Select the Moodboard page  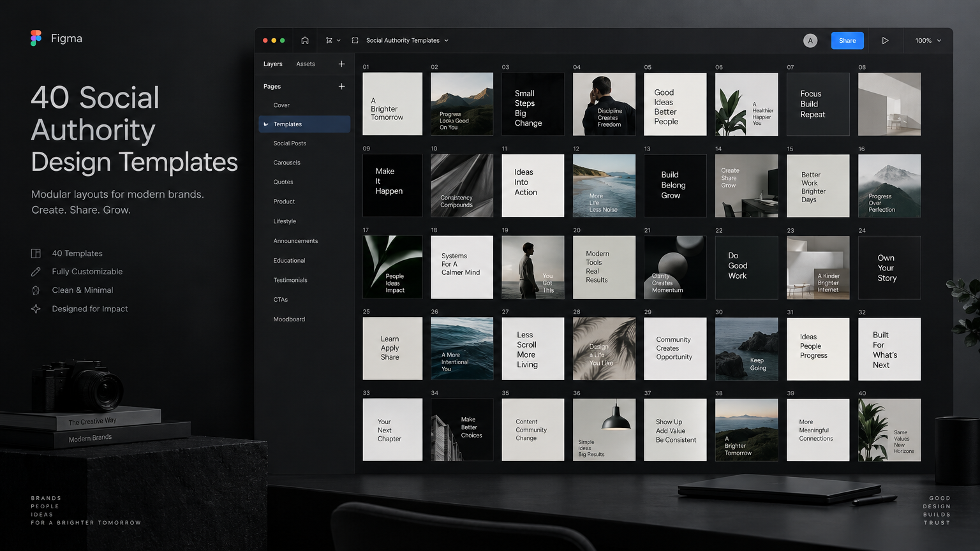pyautogui.click(x=289, y=319)
